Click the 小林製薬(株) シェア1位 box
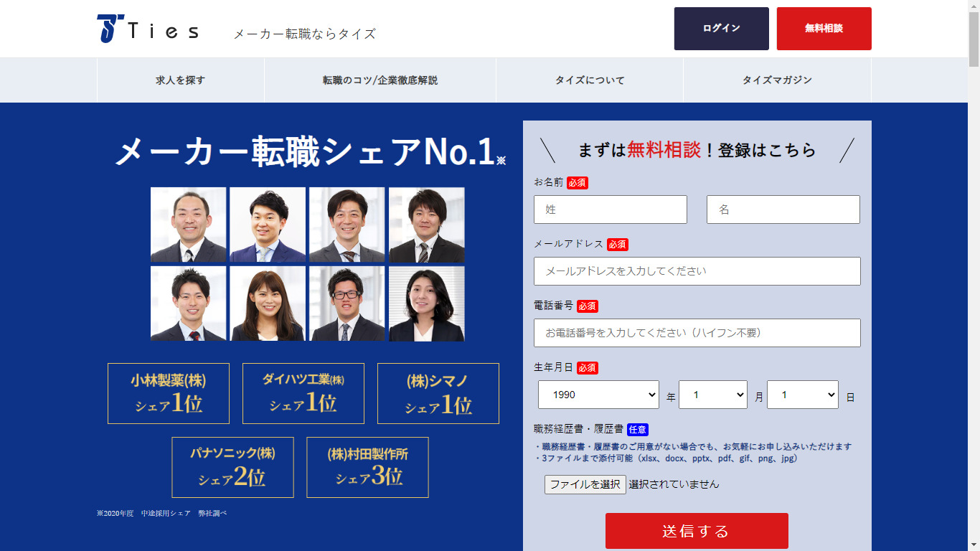The image size is (980, 551). (x=169, y=393)
